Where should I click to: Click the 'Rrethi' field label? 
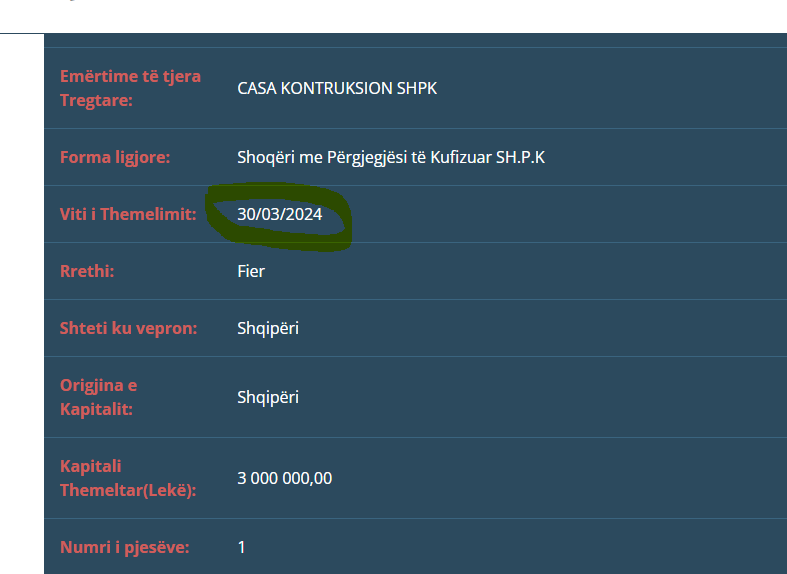(x=87, y=271)
